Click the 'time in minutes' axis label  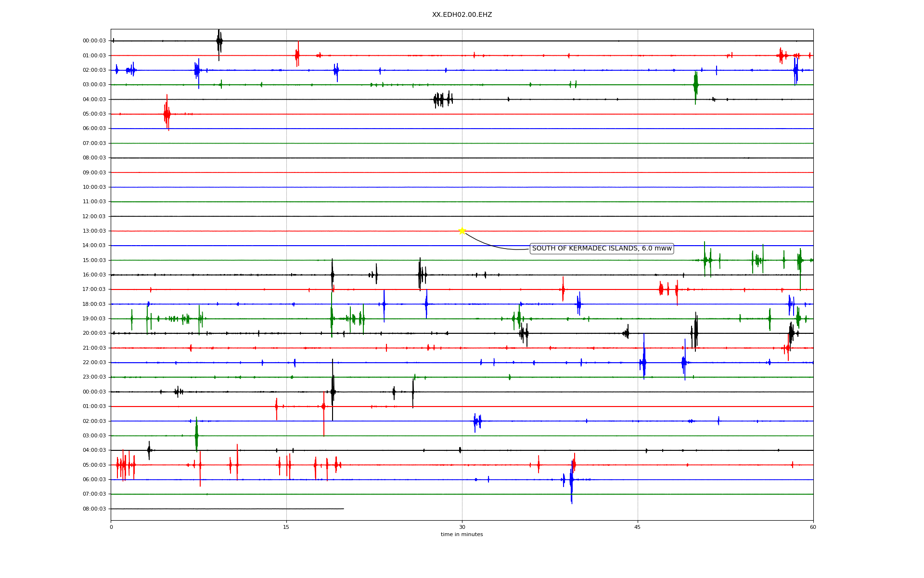click(462, 535)
